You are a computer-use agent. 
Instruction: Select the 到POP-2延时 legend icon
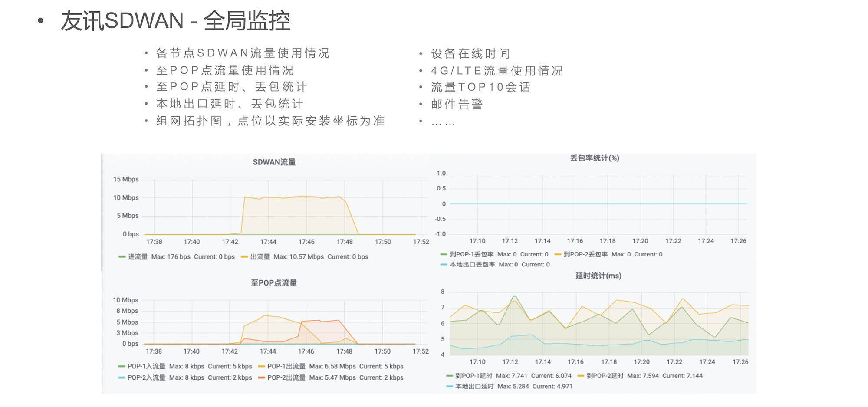pos(580,376)
